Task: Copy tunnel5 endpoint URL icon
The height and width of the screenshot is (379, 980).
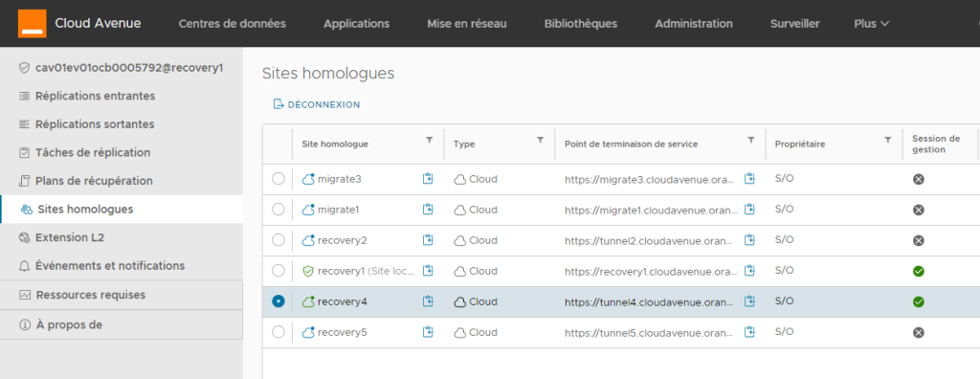Action: pos(749,332)
